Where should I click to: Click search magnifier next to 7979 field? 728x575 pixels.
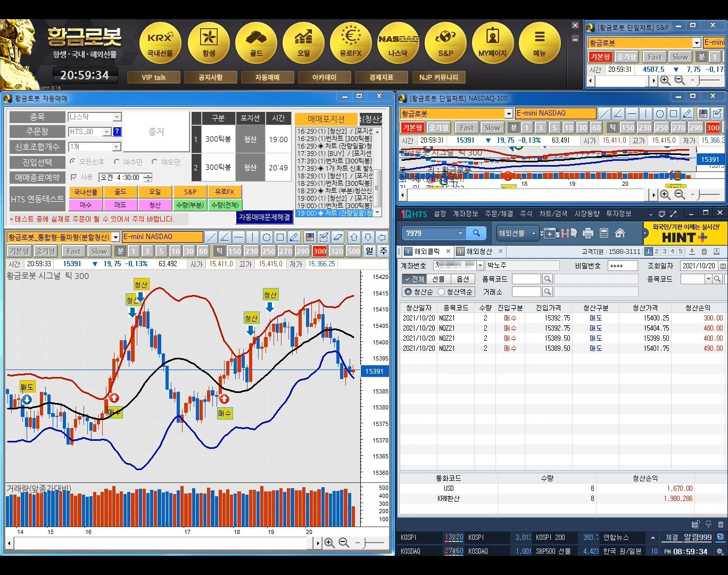tap(476, 233)
